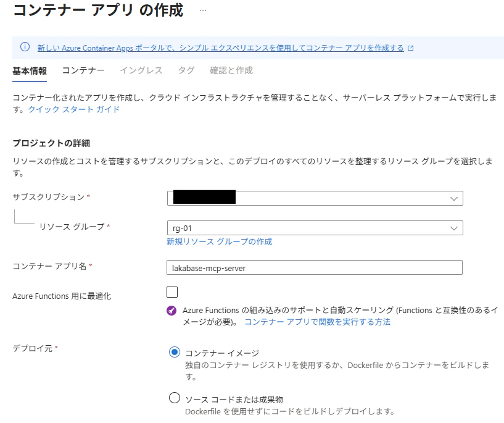Screen dimensions: 504x423
Task: Click the info icon in the blue banner
Action: tap(25, 47)
